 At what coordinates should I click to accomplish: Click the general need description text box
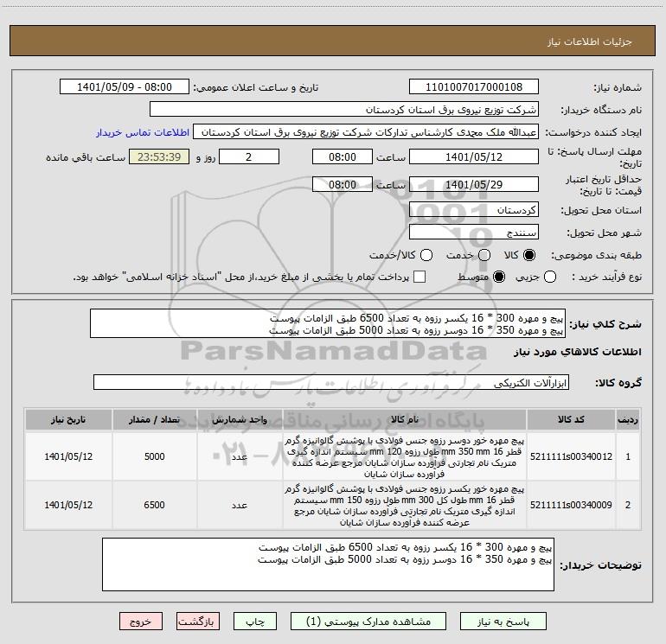tap(328, 323)
